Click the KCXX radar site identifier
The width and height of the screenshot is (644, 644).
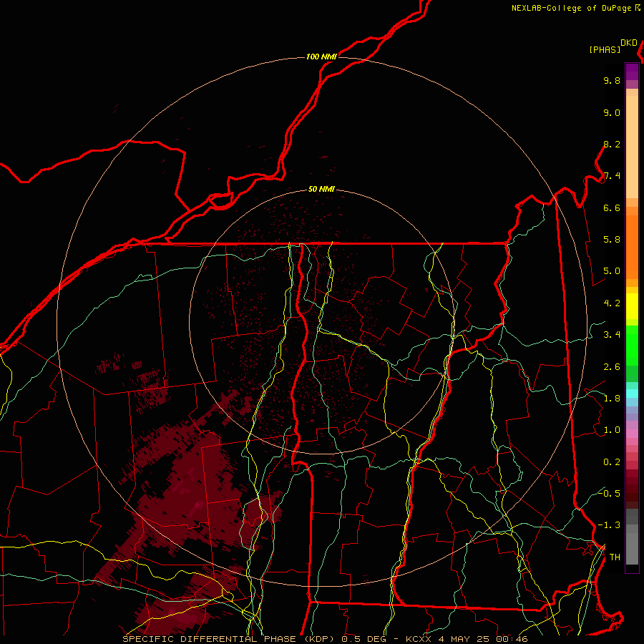(x=418, y=639)
